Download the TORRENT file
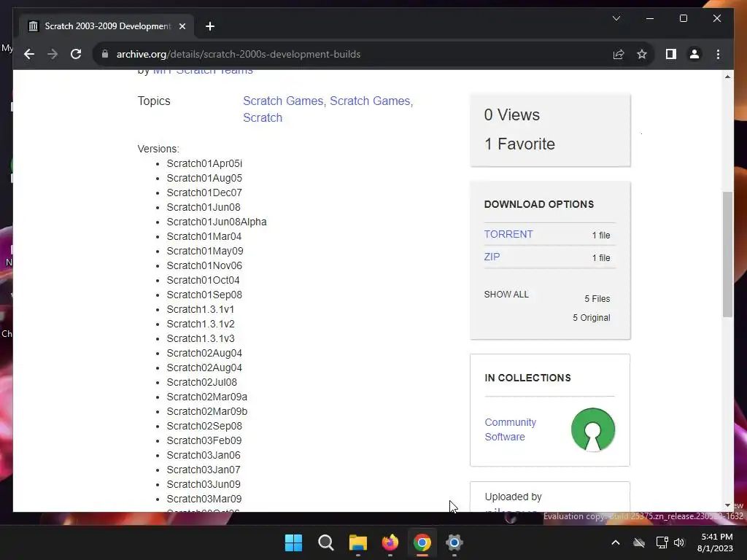This screenshot has width=747, height=560. [508, 234]
